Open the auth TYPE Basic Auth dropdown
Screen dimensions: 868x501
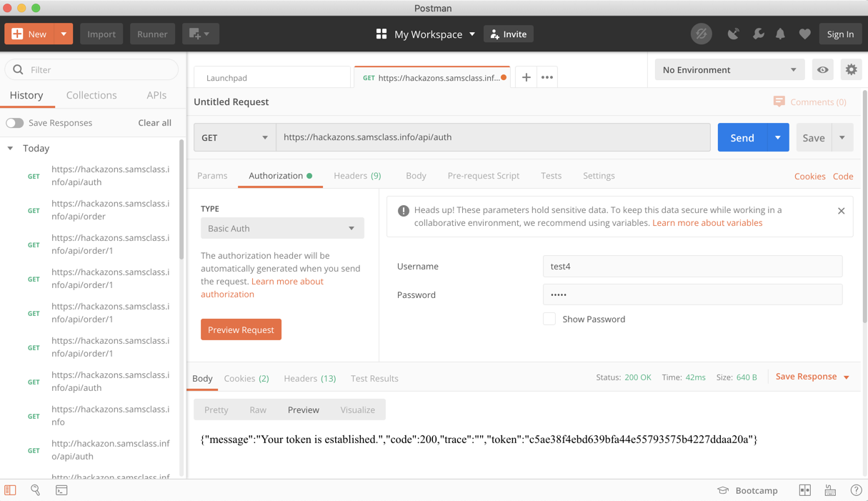282,228
